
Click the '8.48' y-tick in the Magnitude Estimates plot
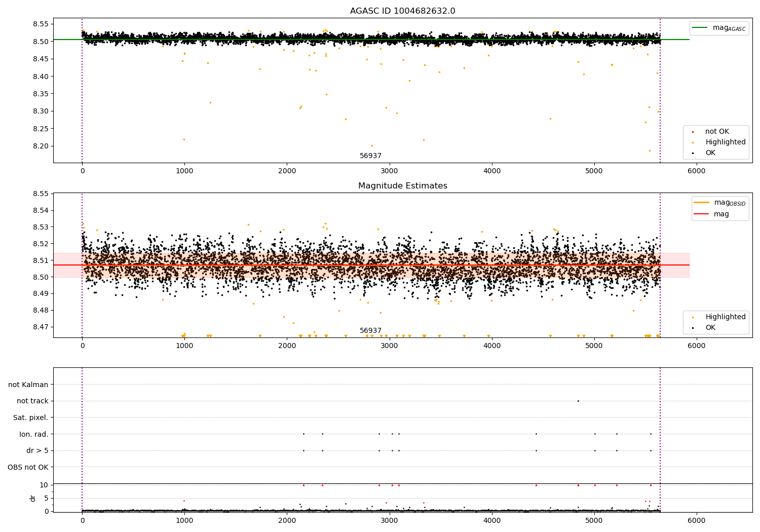[x=40, y=311]
